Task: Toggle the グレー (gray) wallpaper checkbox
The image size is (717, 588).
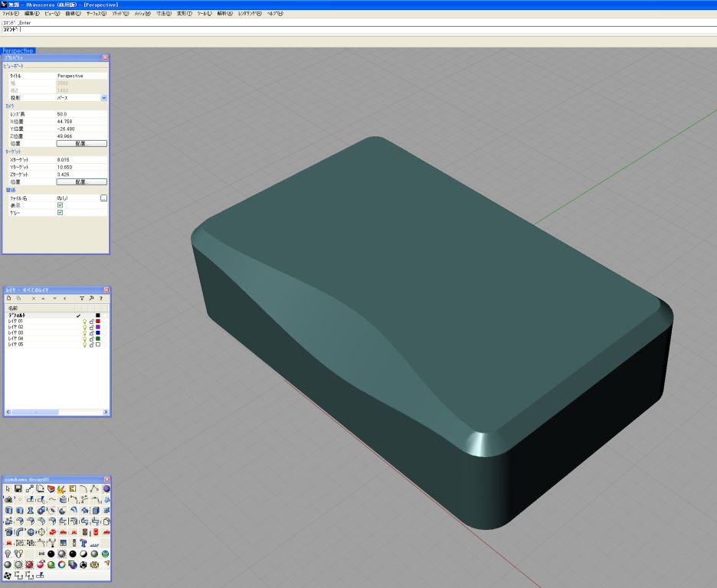Action: (60, 213)
